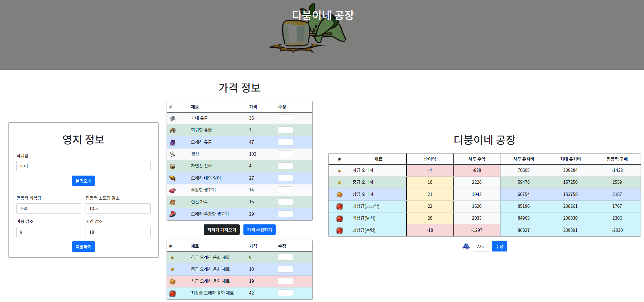Click the 질긴 가죽 leather icon
The width and height of the screenshot is (644, 302).
tap(172, 202)
